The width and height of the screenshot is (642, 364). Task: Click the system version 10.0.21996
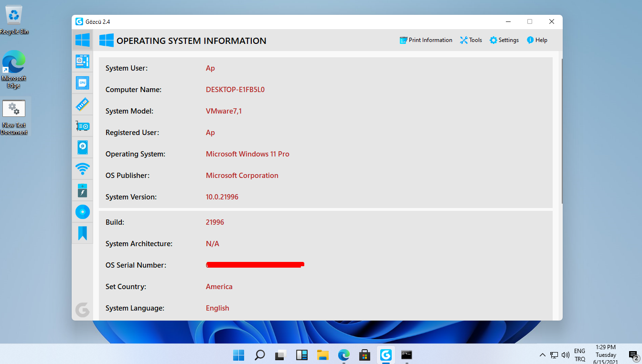222,197
